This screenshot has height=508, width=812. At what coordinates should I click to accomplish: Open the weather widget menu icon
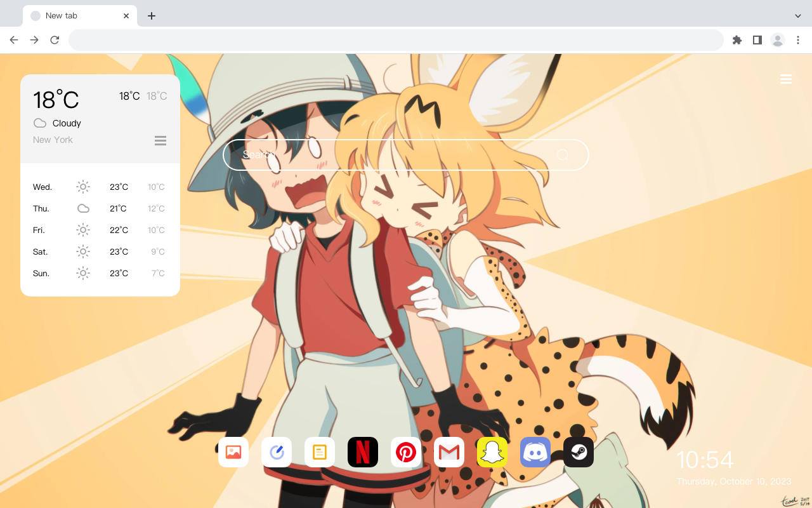160,140
